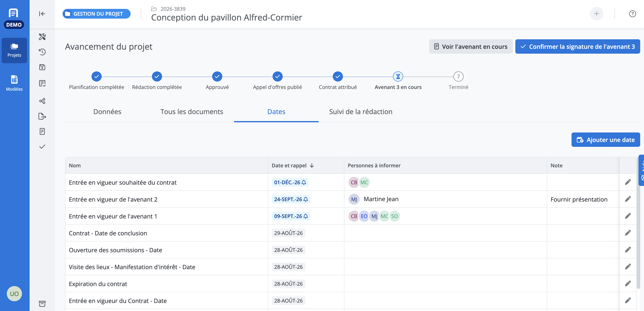Click the export document icon
644x311 pixels.
(x=42, y=116)
